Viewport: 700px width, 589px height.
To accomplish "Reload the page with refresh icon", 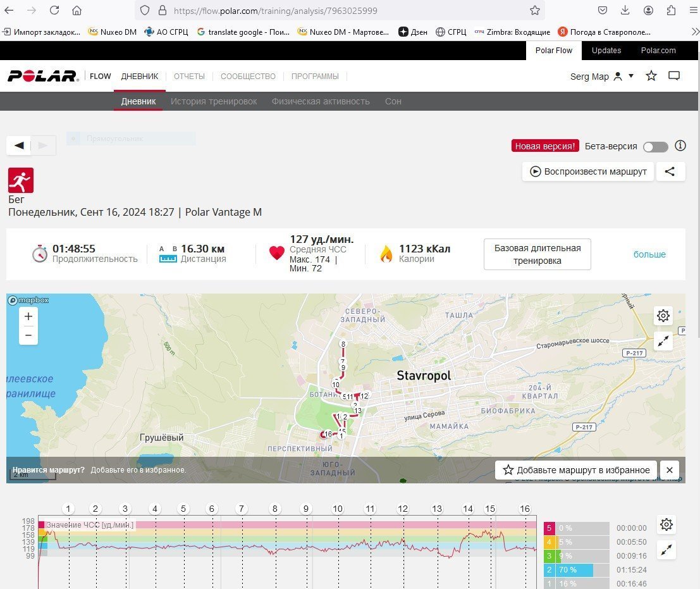I will (x=54, y=10).
